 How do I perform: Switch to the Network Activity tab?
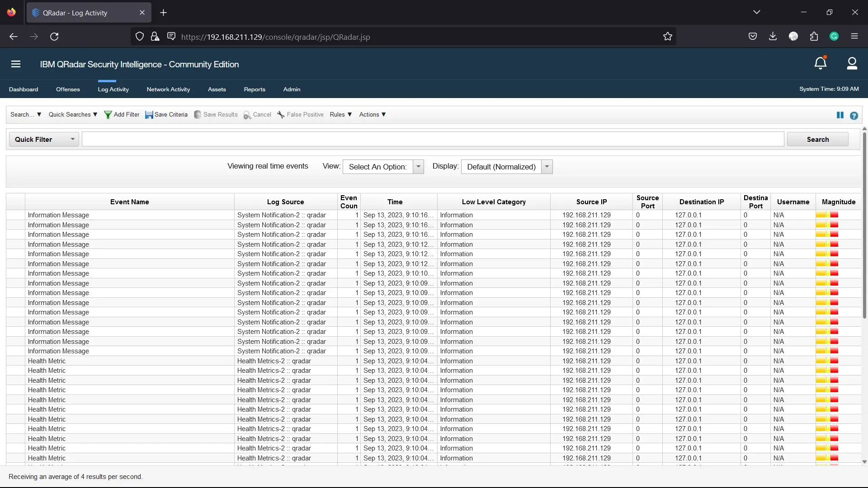[x=168, y=89]
